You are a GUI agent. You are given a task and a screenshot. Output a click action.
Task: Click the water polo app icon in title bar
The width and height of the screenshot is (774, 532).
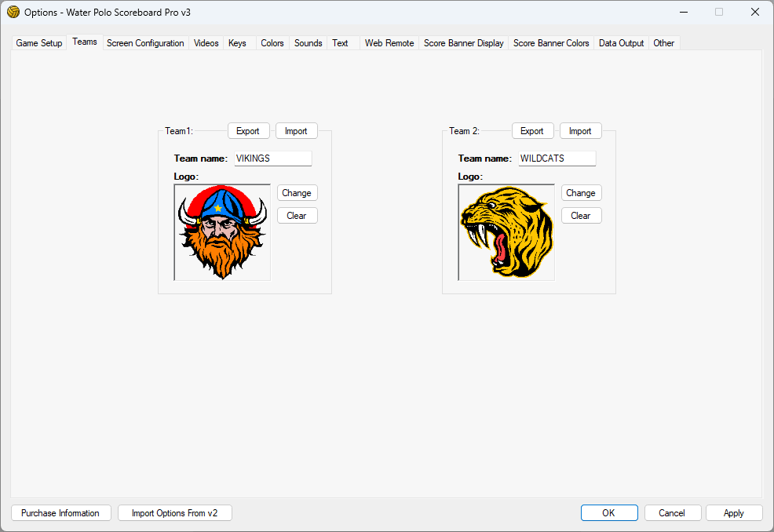point(13,12)
